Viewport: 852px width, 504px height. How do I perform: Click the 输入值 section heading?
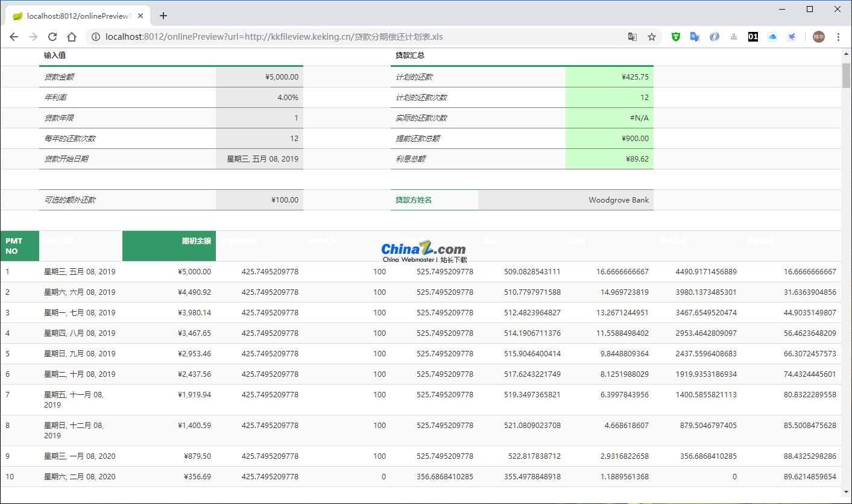click(x=55, y=55)
